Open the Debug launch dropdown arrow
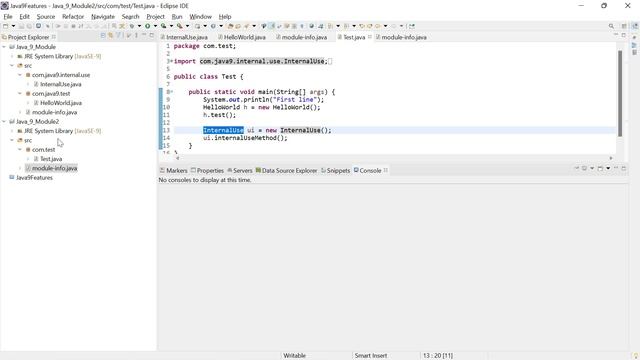This screenshot has width=640, height=360. tap(139, 26)
